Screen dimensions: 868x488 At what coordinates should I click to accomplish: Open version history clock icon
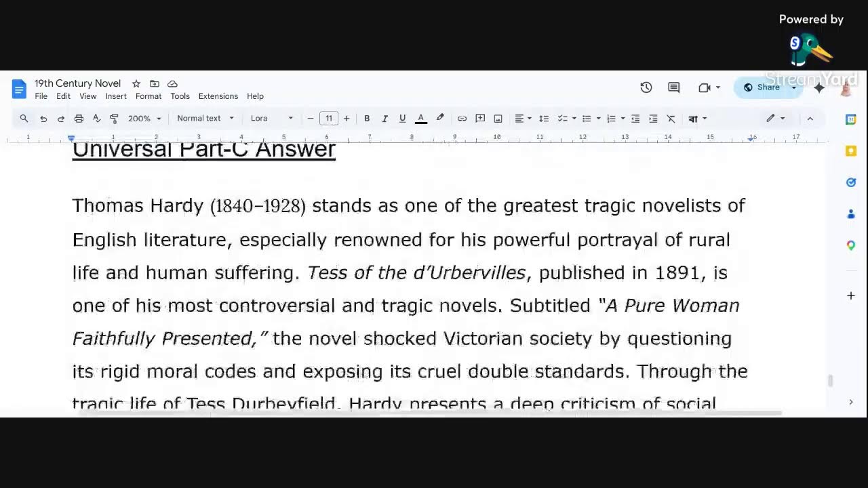tap(646, 87)
